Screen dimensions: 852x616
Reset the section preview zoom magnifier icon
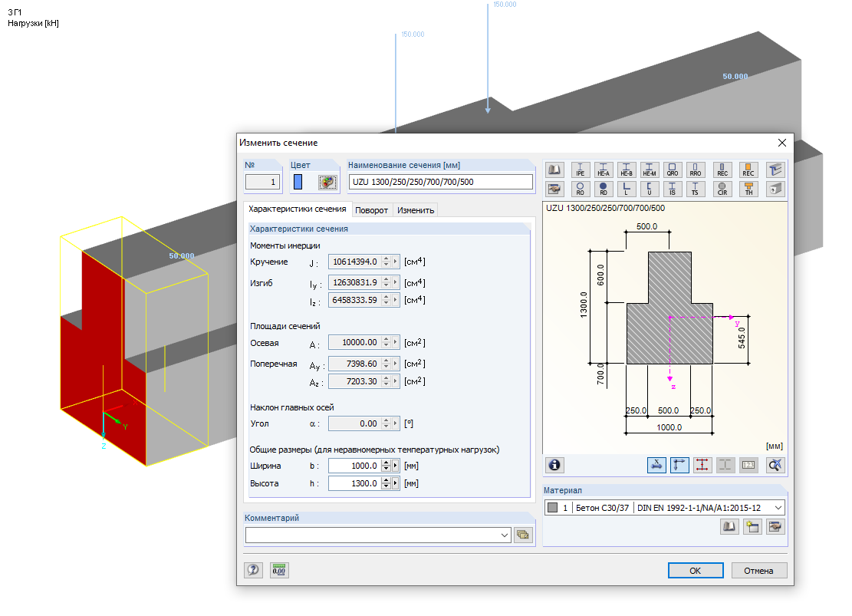tap(775, 465)
